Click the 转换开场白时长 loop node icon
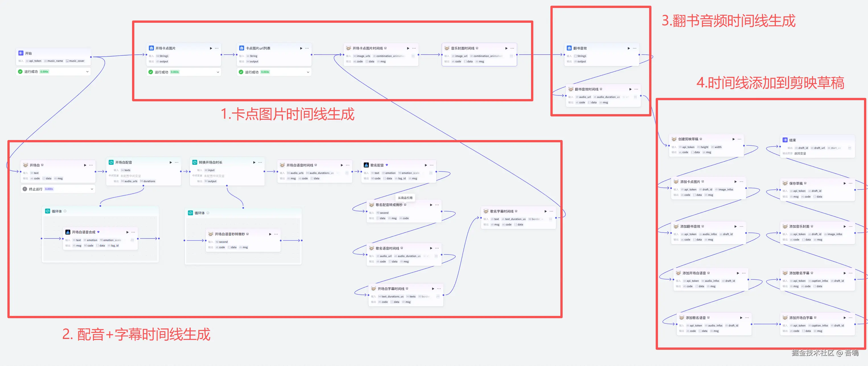The image size is (868, 366). [x=195, y=163]
